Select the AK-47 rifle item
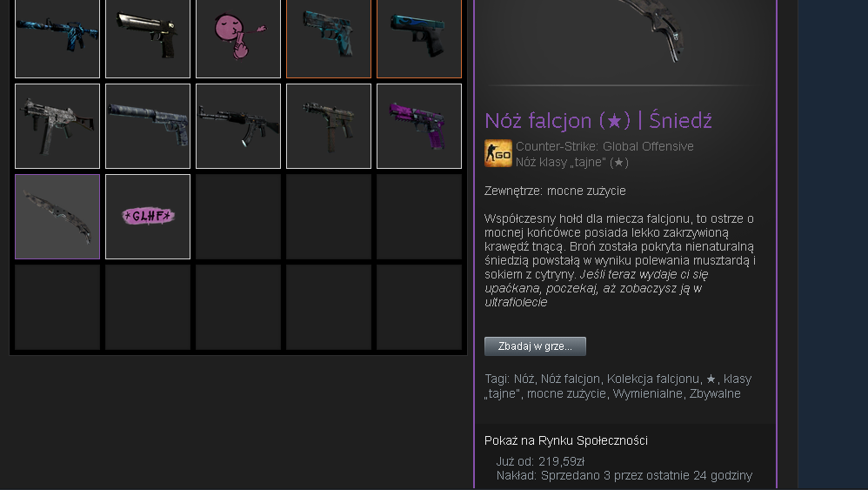 pos(238,126)
